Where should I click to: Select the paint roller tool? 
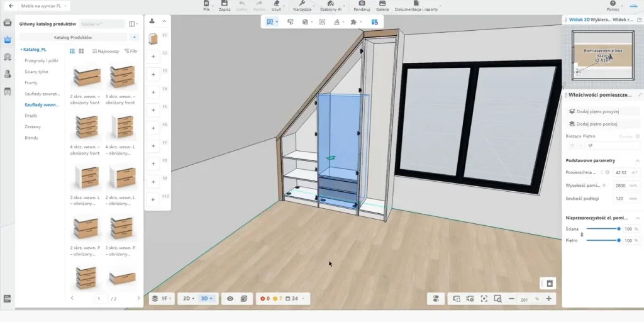[x=291, y=22]
